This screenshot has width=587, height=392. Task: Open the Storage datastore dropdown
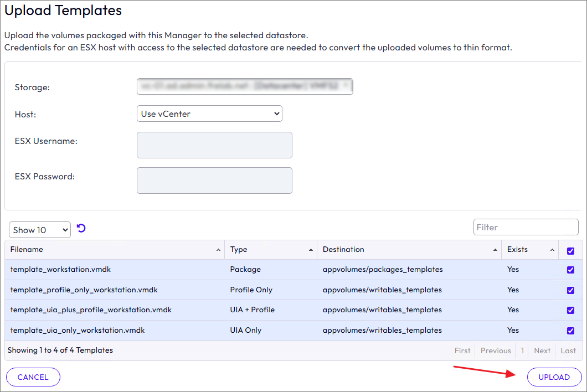[x=244, y=86]
